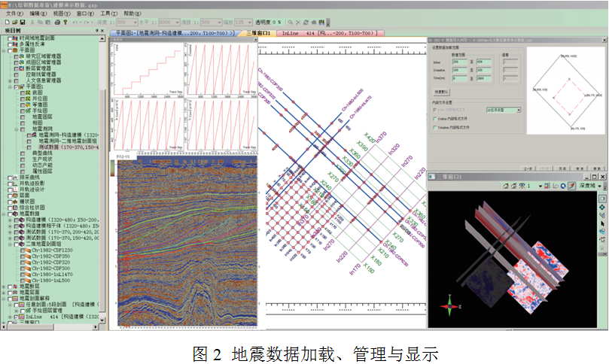Click the 恢复默认 button
Viewport: 609px width, 364px height.
click(441, 92)
